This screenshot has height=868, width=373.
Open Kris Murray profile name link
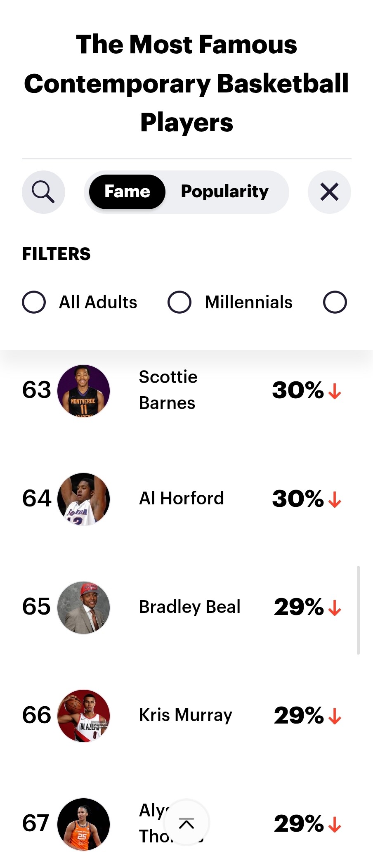pos(185,715)
